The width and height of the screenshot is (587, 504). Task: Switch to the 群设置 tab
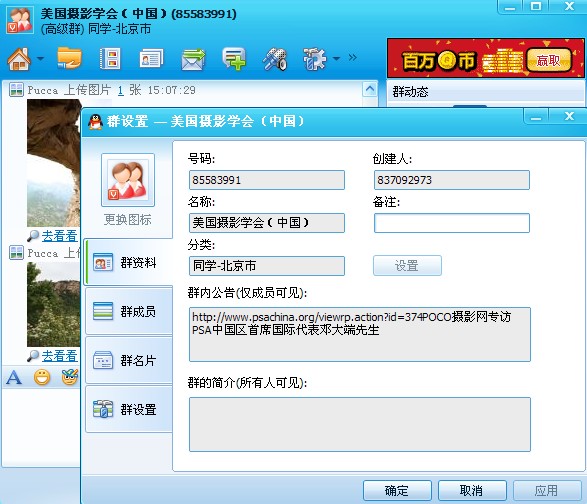[129, 409]
